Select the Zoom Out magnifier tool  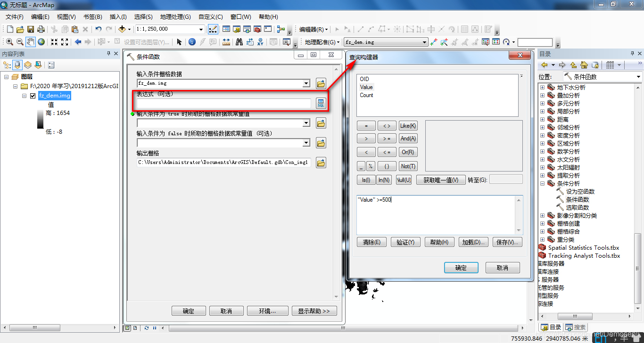pos(20,42)
